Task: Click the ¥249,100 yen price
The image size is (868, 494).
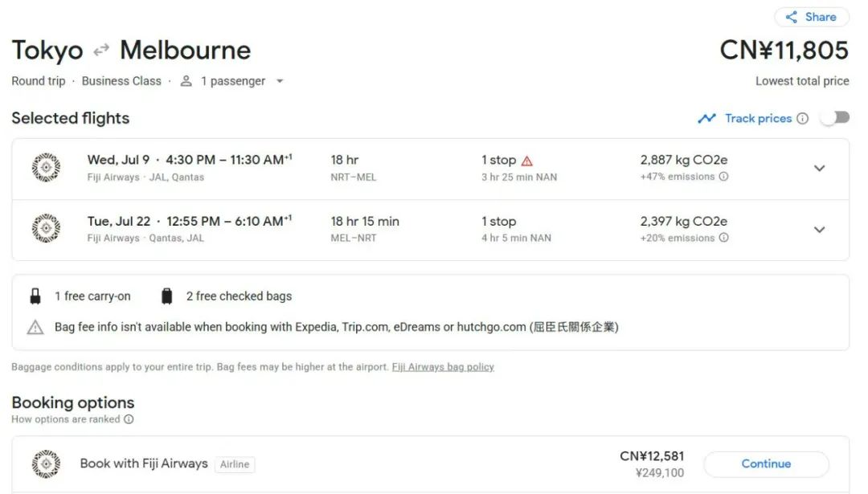Action: click(x=659, y=473)
